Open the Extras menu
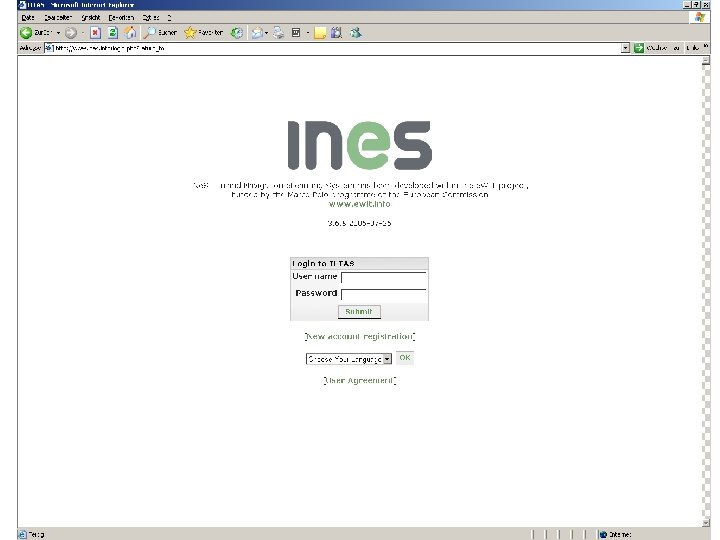 [x=151, y=17]
